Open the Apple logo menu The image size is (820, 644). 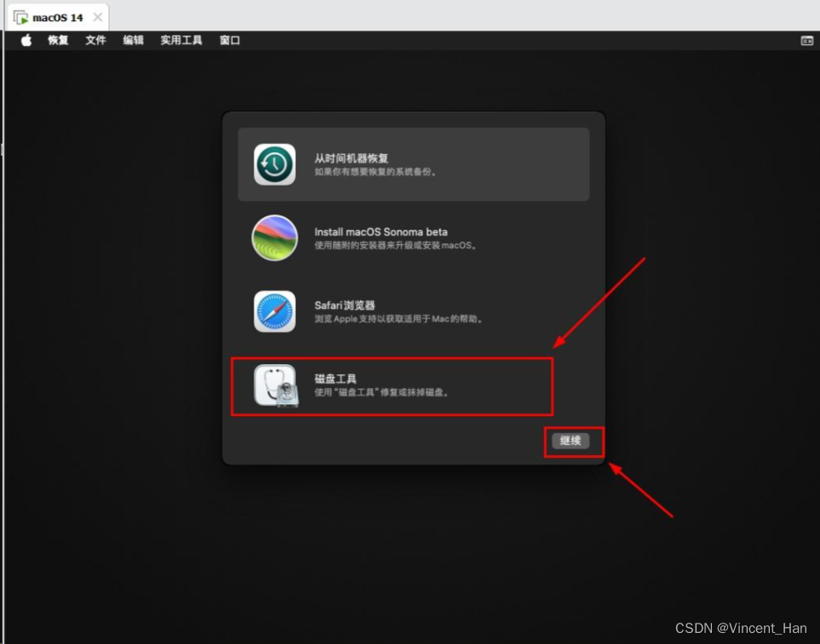[26, 40]
